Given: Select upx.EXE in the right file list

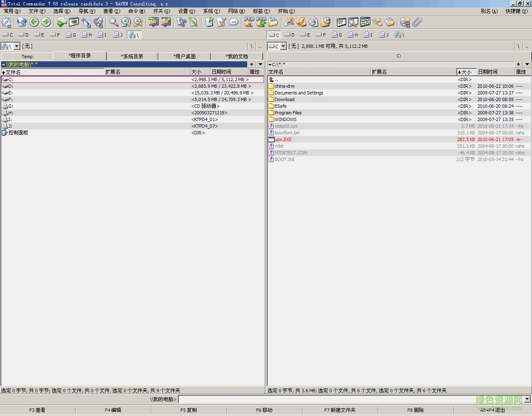Looking at the screenshot, I should click(283, 139).
